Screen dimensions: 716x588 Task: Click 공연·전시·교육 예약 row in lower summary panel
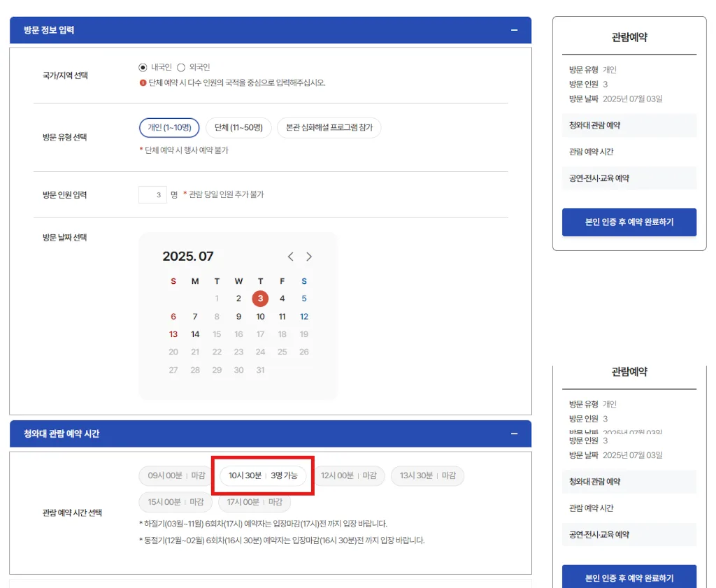click(629, 535)
